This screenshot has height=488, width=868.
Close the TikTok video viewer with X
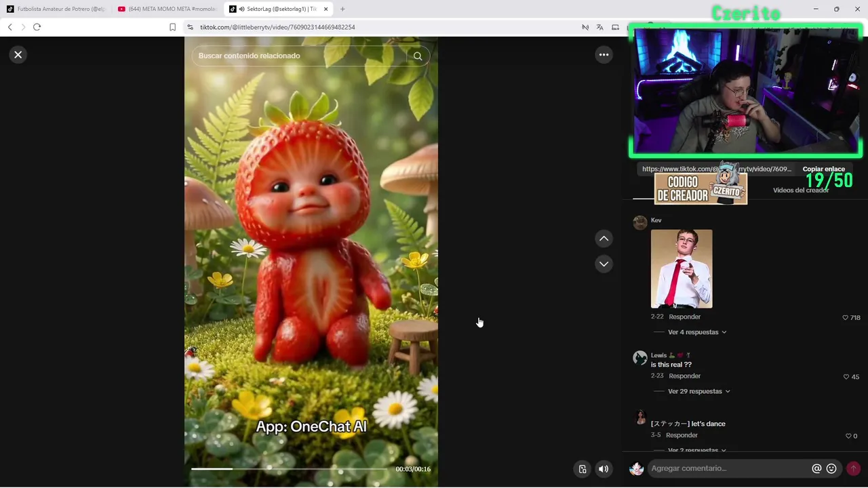tap(18, 55)
